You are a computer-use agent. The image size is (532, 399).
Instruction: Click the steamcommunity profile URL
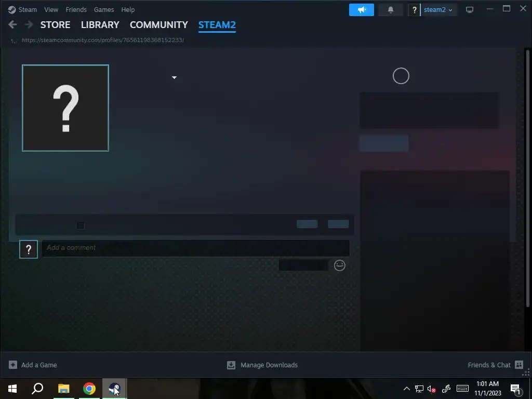(x=103, y=40)
